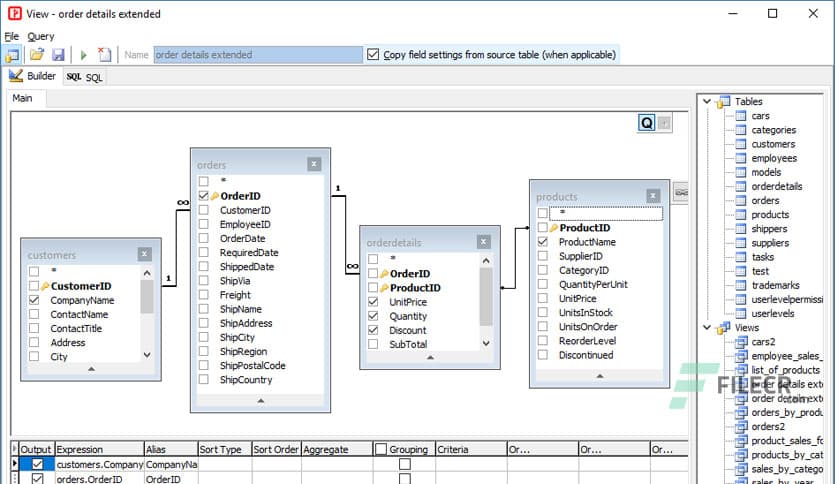Select the cars table icon in the tree

tap(741, 116)
